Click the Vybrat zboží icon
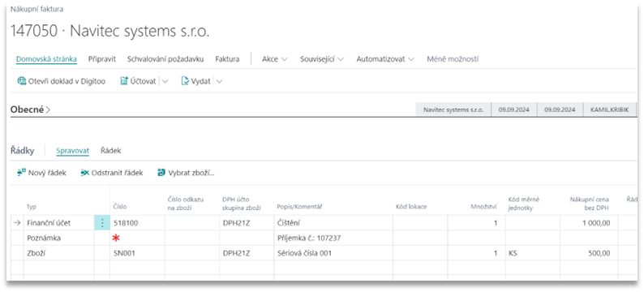The width and height of the screenshot is (644, 292). 161,173
